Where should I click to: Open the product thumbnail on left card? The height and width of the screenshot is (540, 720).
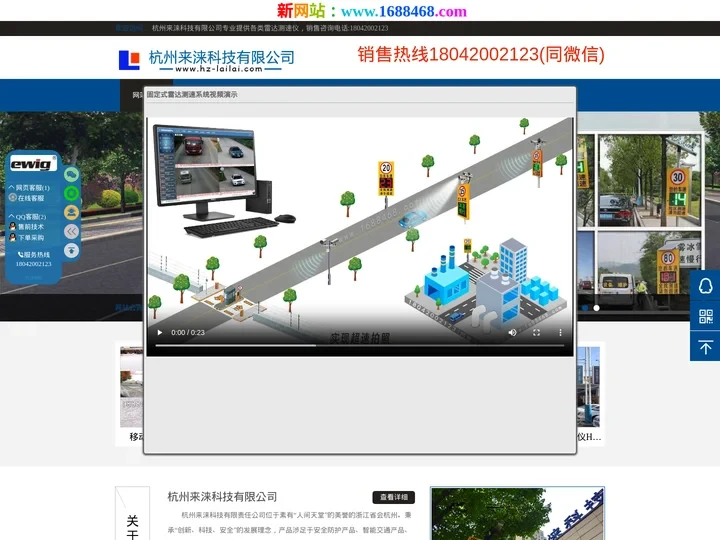point(131,387)
